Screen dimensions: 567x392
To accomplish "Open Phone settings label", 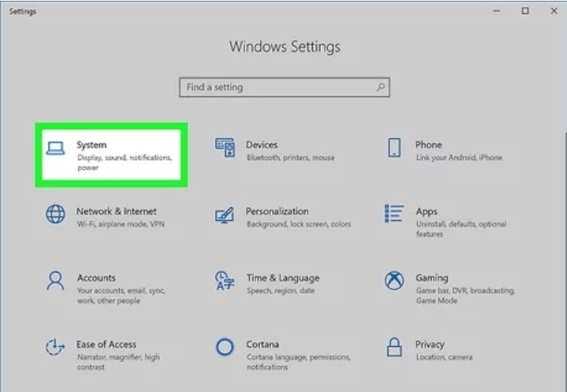I will pos(428,144).
